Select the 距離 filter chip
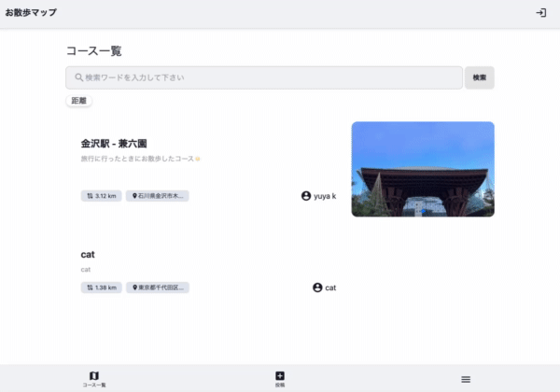This screenshot has height=392, width=560. click(x=79, y=101)
